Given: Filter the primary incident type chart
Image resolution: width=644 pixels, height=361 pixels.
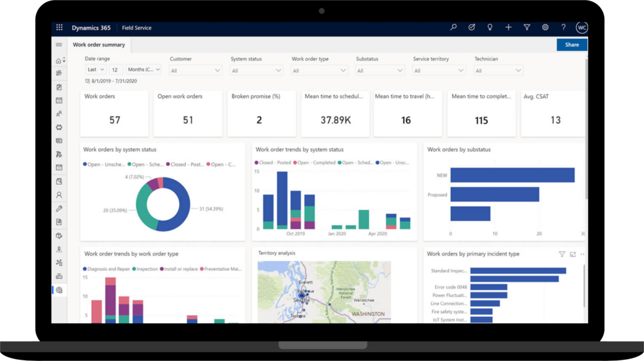Looking at the screenshot, I should click(x=562, y=254).
